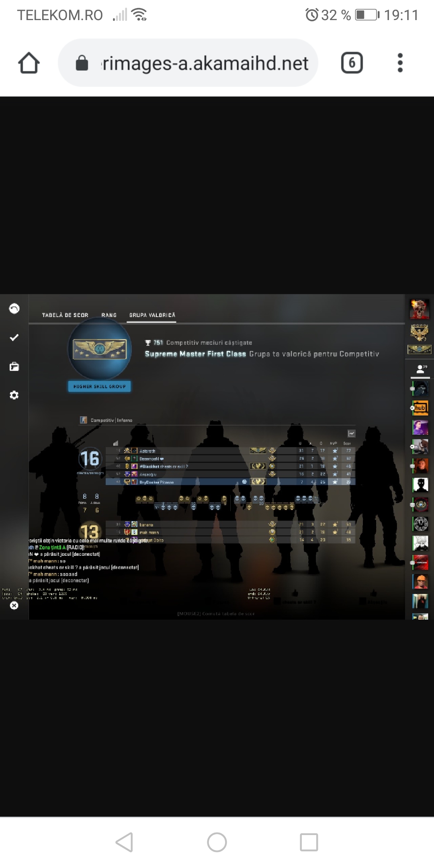Select the banana scoreboard row
Screen dimensions: 434x868
click(230, 524)
